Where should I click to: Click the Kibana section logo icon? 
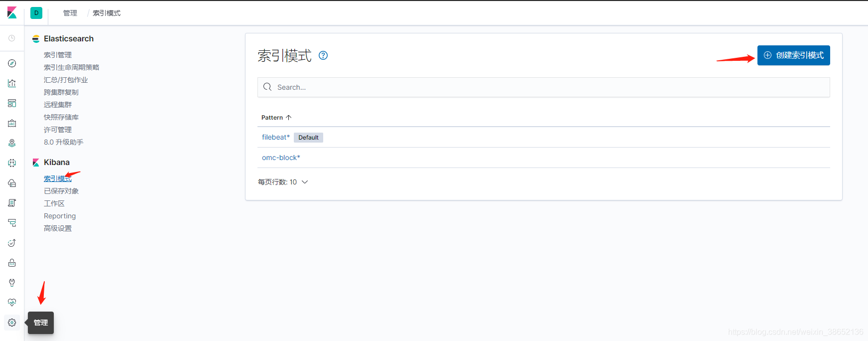[36, 163]
